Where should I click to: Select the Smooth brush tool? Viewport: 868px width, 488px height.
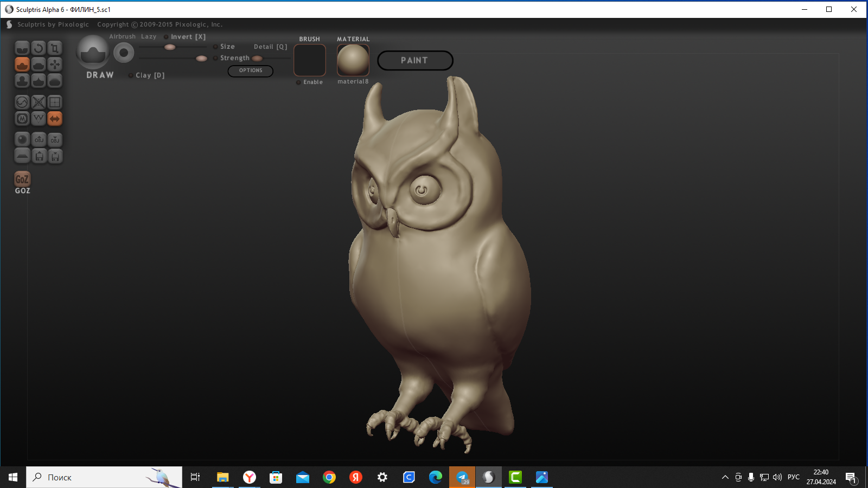coord(54,80)
